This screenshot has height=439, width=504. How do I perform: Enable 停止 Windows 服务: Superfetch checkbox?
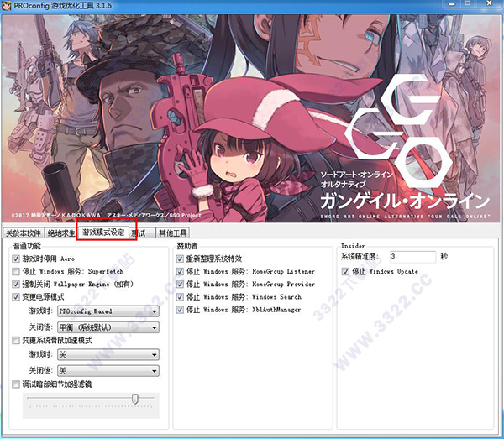(16, 271)
